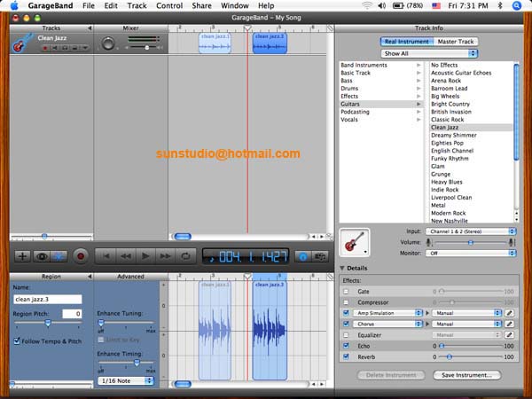
Task: Enable the Gate effect checkbox
Action: coord(346,292)
